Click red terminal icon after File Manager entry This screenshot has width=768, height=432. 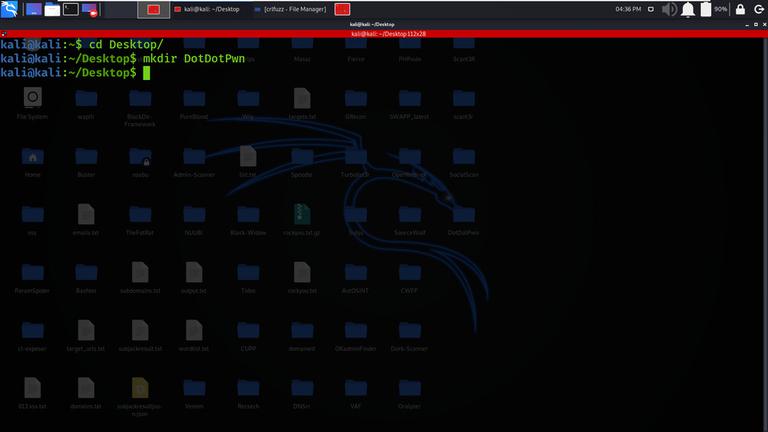point(342,9)
